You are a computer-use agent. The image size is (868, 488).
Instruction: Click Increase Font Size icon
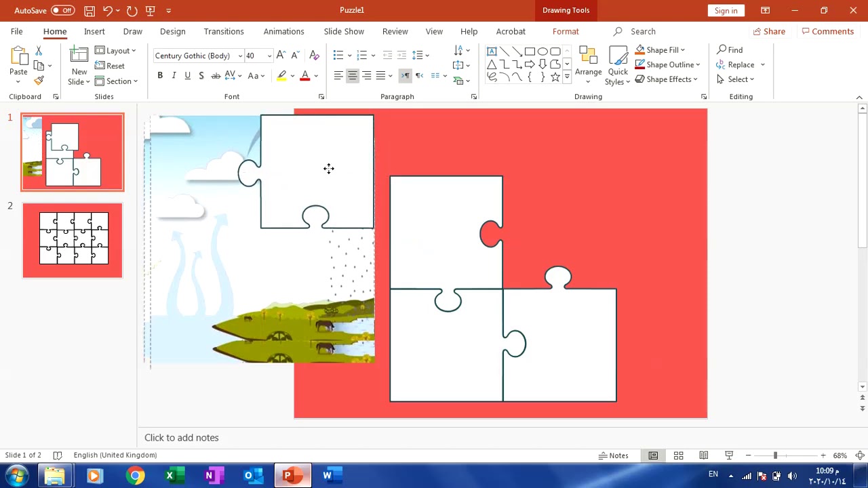pyautogui.click(x=281, y=56)
